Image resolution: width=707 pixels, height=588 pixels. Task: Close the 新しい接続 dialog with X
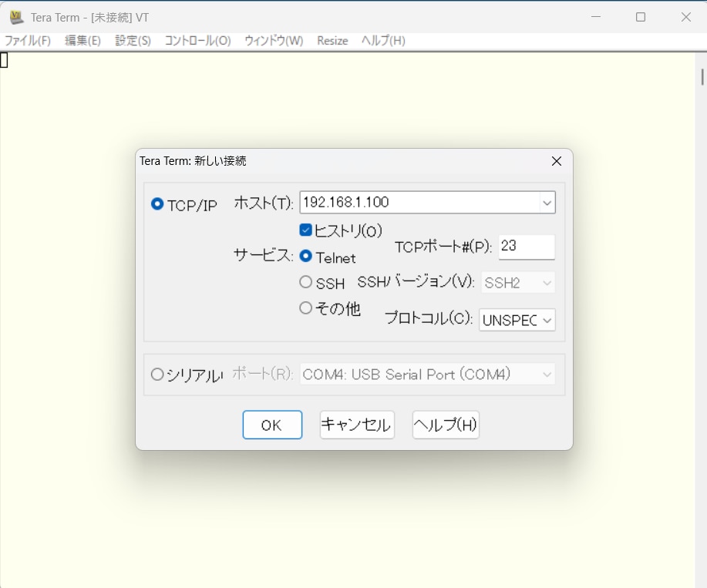[x=556, y=161]
